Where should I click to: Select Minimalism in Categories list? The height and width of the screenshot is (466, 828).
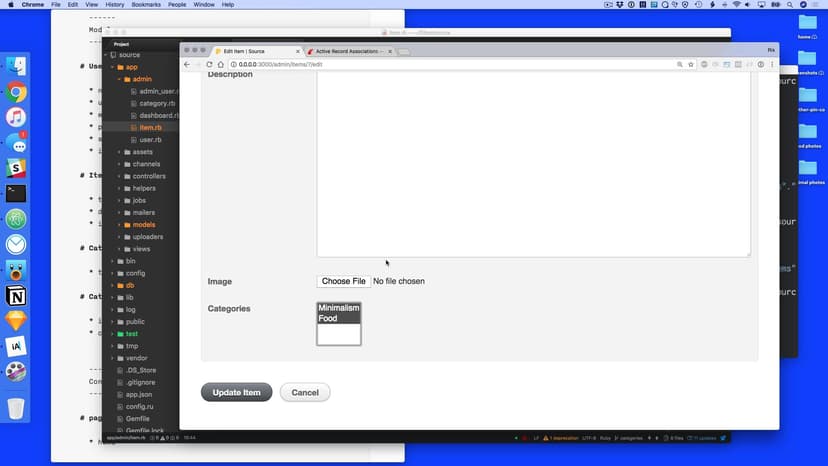point(338,308)
